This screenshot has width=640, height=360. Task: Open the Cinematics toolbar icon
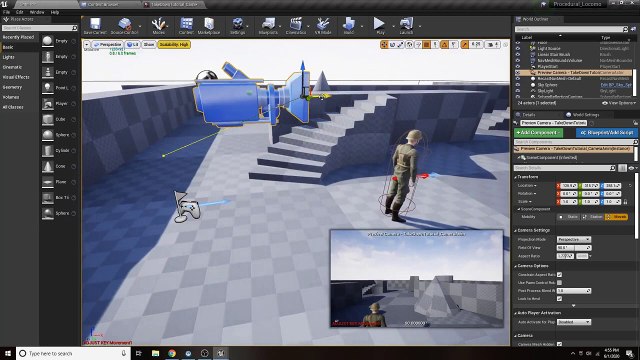coord(295,26)
